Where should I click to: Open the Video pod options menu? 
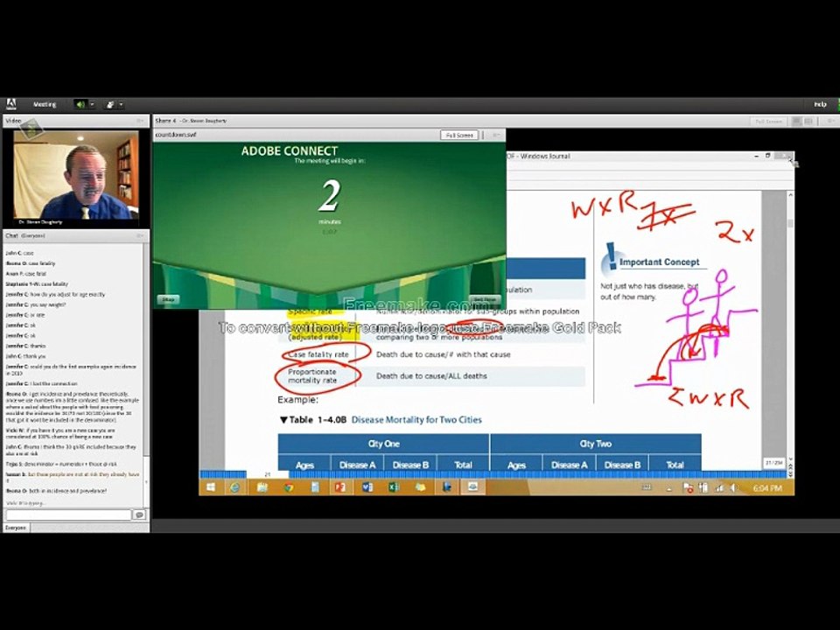(140, 121)
